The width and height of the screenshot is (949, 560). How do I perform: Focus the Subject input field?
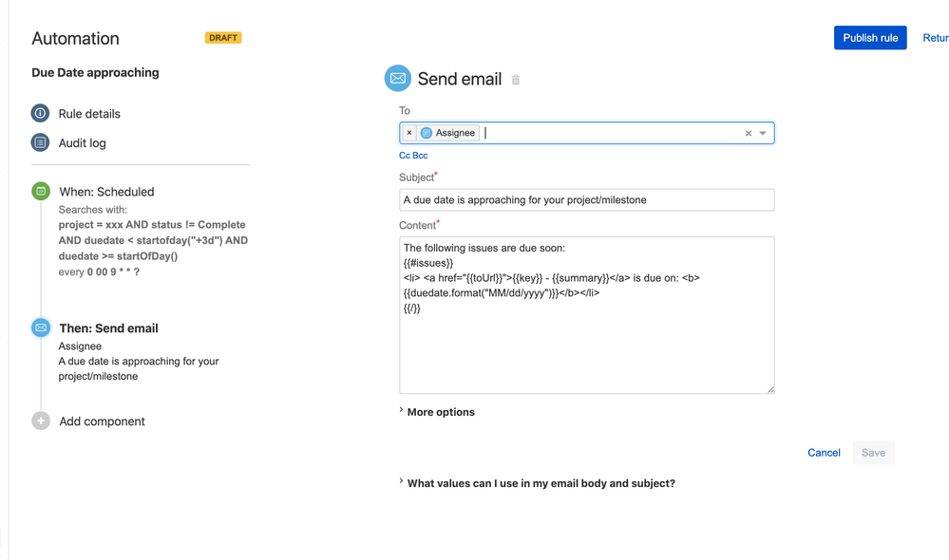[586, 199]
